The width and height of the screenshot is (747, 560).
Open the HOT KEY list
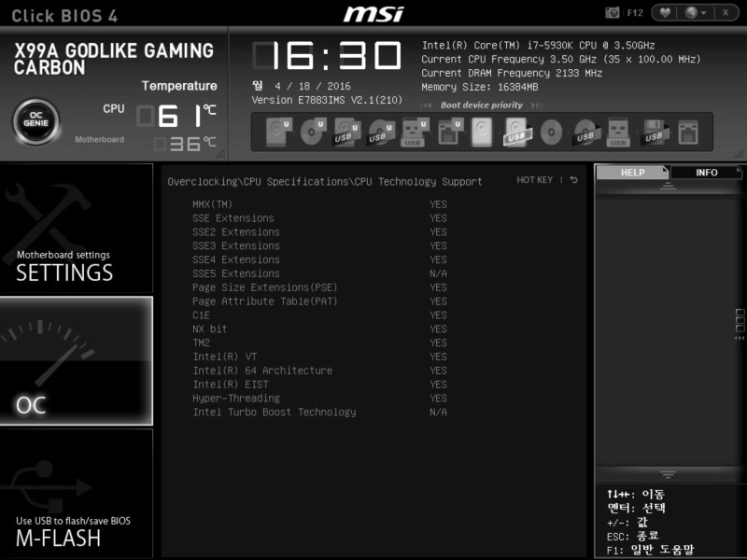click(534, 180)
